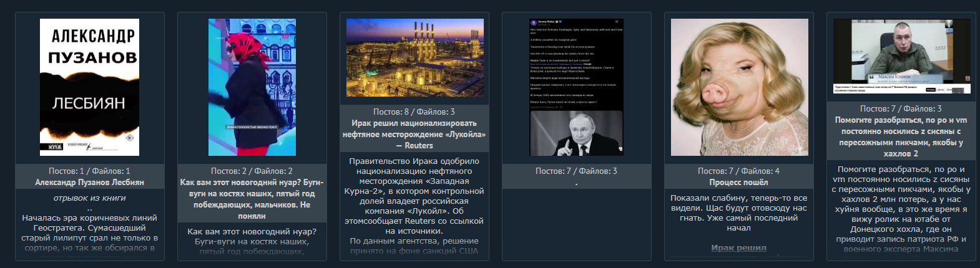Open the night oil refinery photo thumbnail
The image size is (980, 268).
pos(414,57)
